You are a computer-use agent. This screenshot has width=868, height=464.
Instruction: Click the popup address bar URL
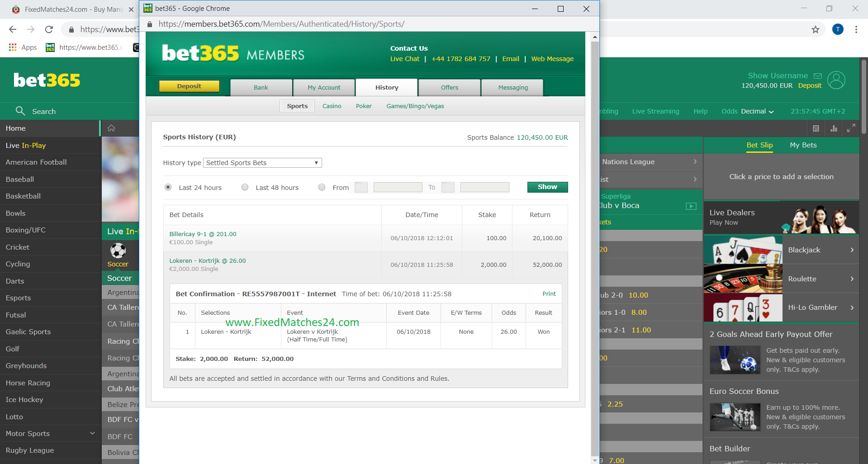(x=281, y=24)
